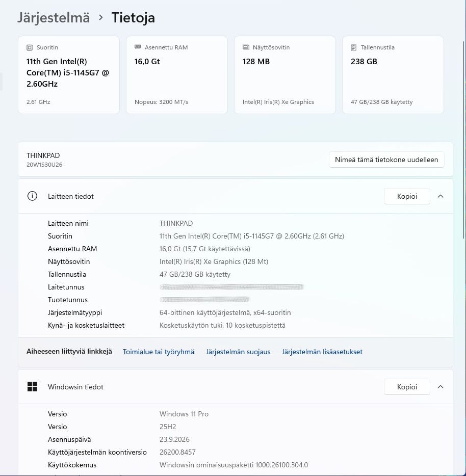Click the version value 25H2
The image size is (466, 476).
point(168,427)
